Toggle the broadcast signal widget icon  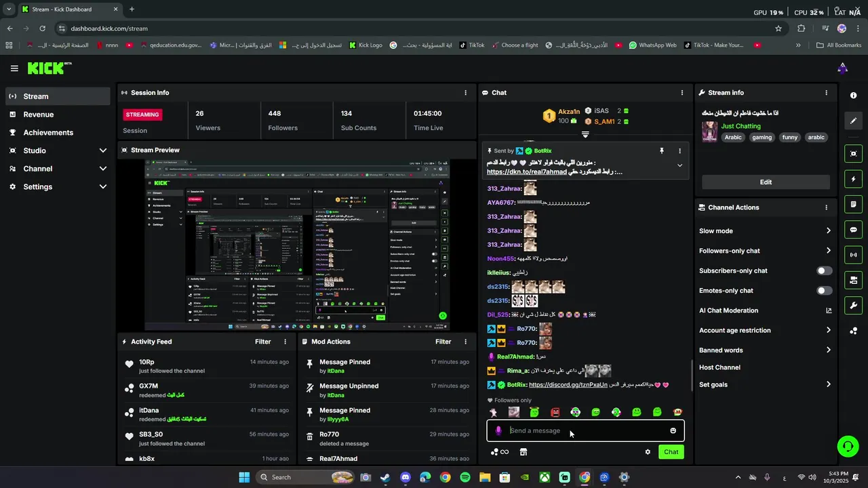point(854,255)
